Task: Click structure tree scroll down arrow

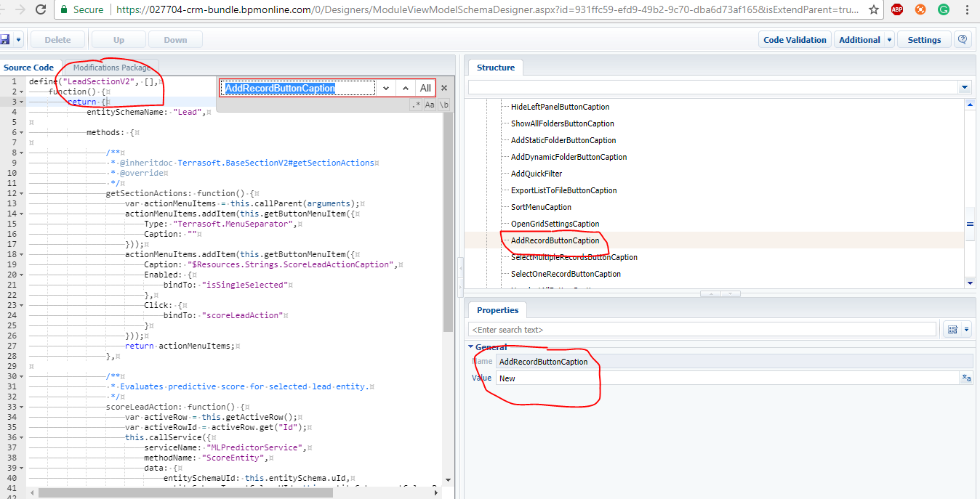Action: [x=970, y=282]
